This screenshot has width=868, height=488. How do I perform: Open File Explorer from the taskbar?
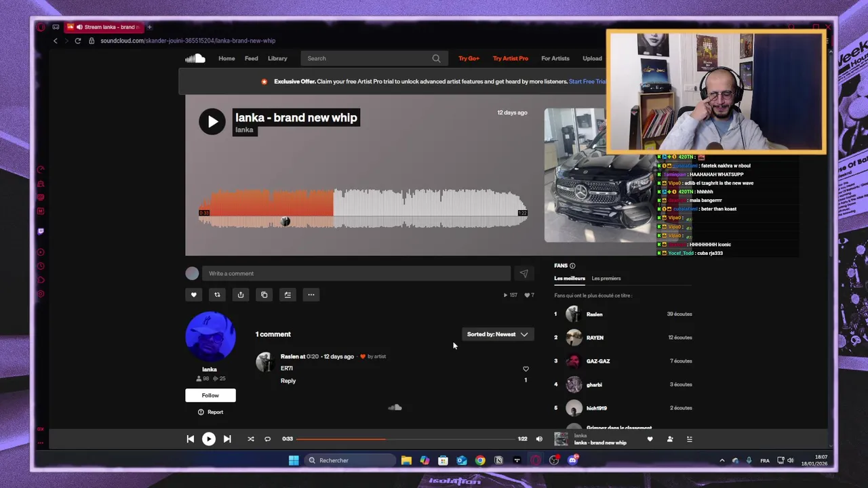pos(406,460)
